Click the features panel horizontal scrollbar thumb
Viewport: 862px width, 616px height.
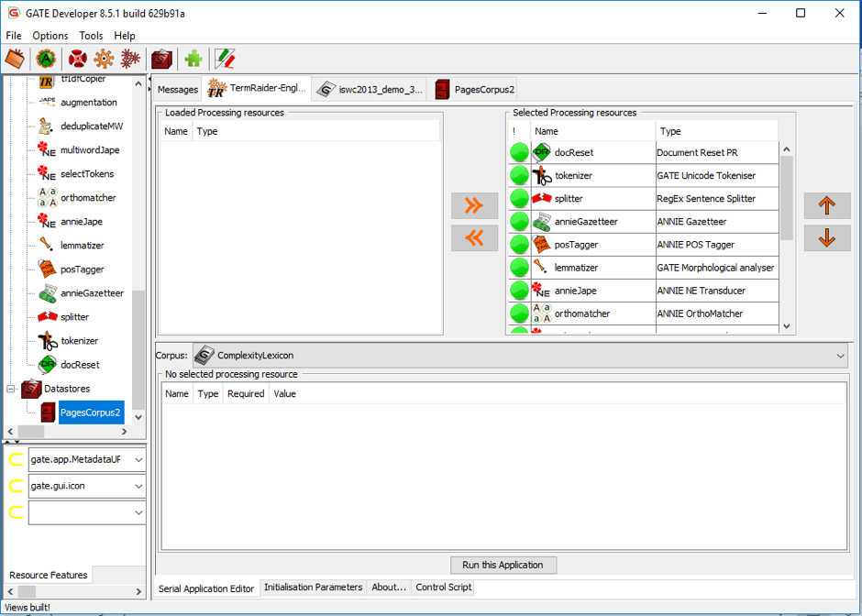click(27, 591)
